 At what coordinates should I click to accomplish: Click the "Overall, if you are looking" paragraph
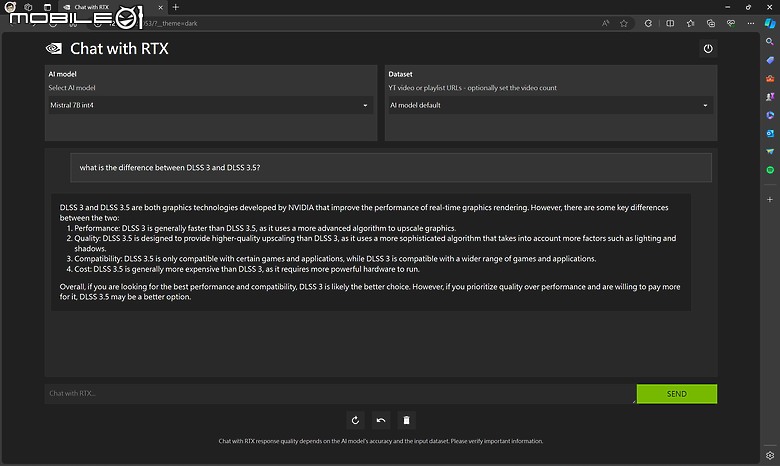pos(370,292)
